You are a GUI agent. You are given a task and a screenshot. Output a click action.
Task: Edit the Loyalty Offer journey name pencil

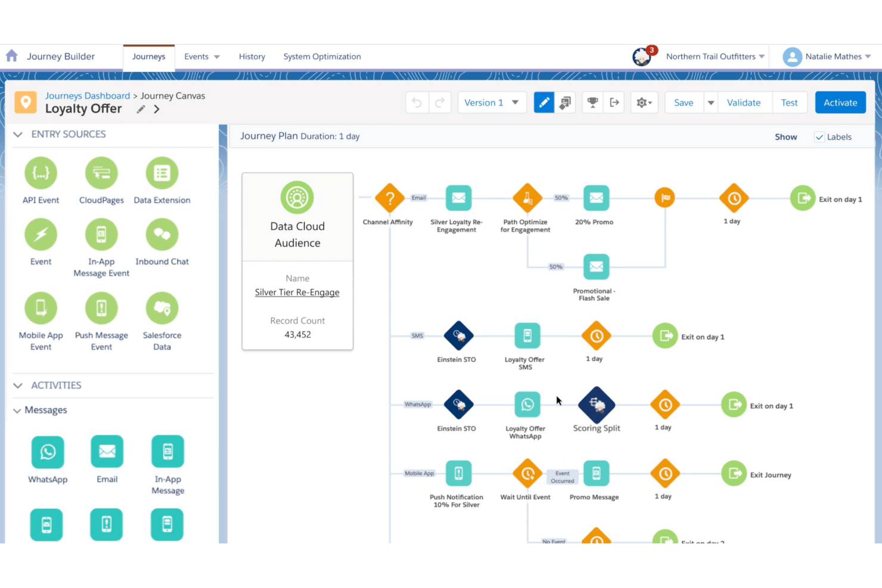[141, 109]
